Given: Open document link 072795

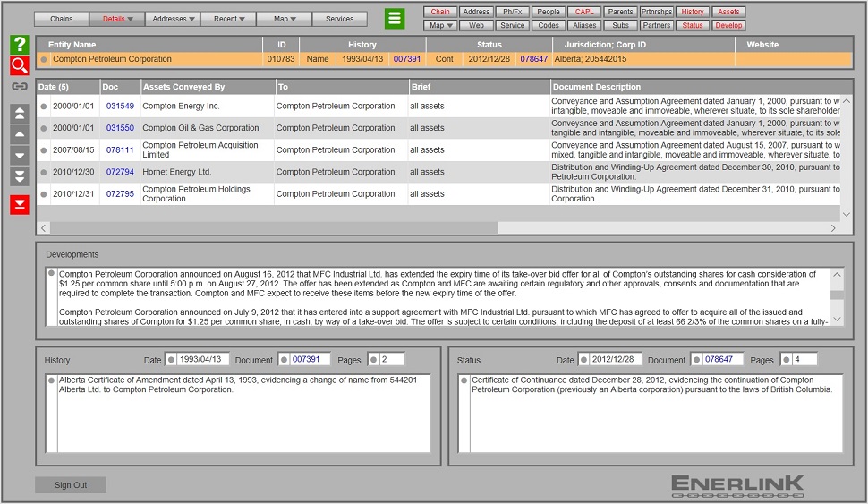Looking at the screenshot, I should [x=120, y=194].
